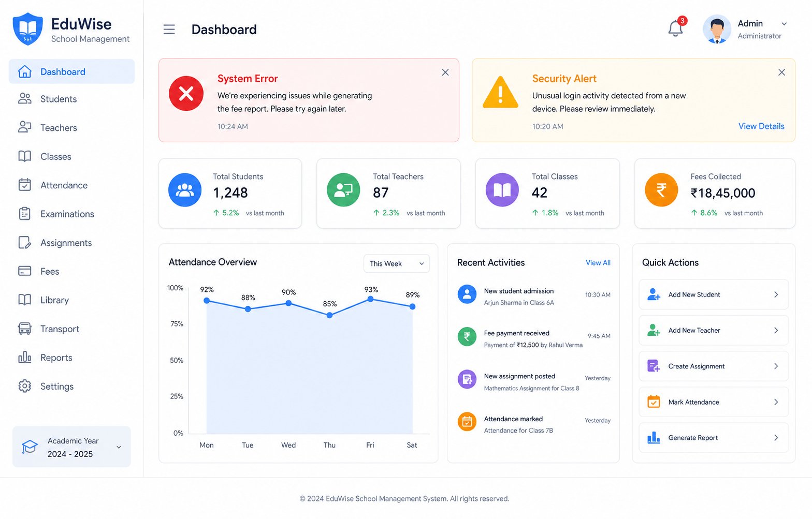Click the EduWise shield logo
The image size is (812, 519).
pyautogui.click(x=28, y=29)
